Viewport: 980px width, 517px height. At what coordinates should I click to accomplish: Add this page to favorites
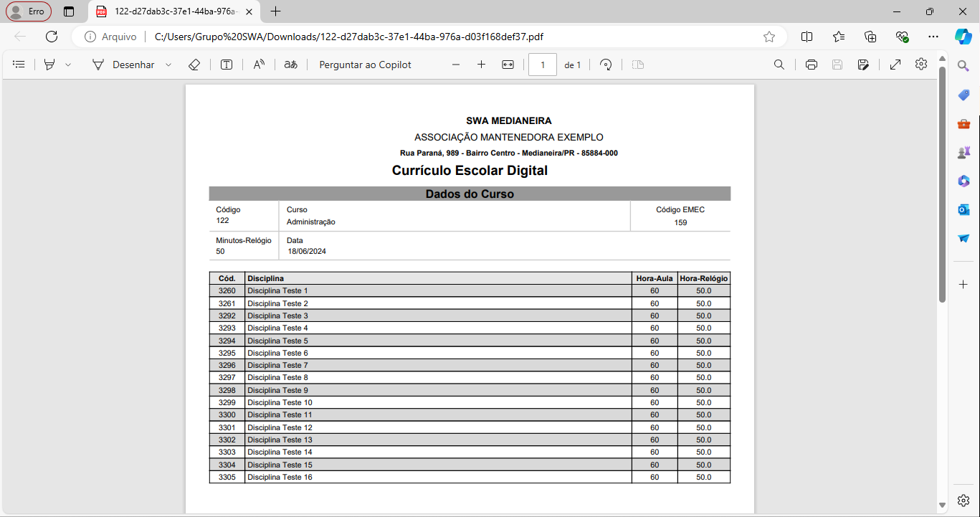[x=769, y=37]
